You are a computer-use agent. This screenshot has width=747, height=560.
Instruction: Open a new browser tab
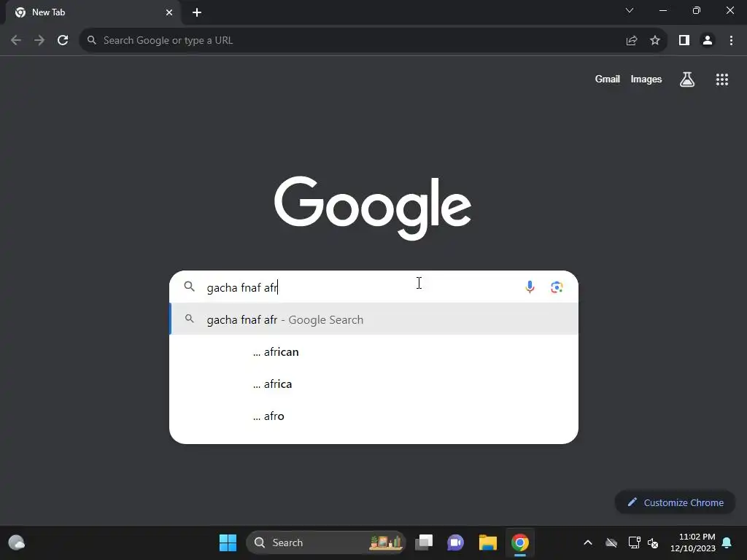click(197, 12)
